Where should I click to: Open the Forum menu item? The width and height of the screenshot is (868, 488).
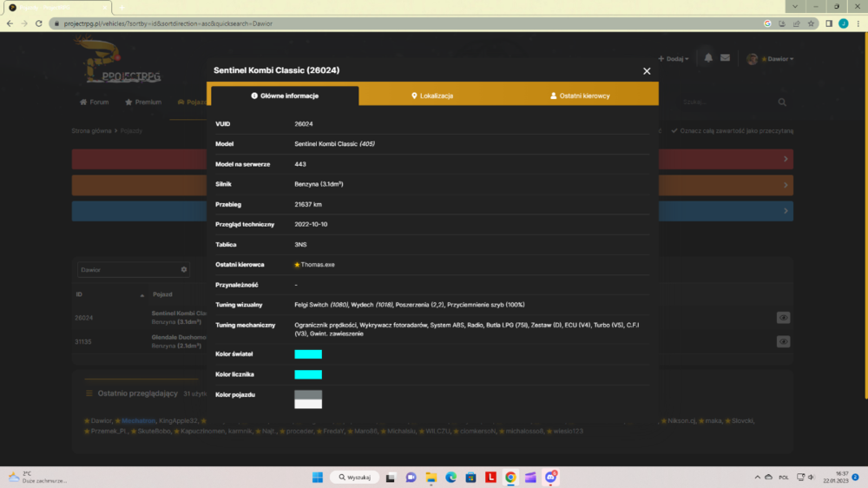94,102
